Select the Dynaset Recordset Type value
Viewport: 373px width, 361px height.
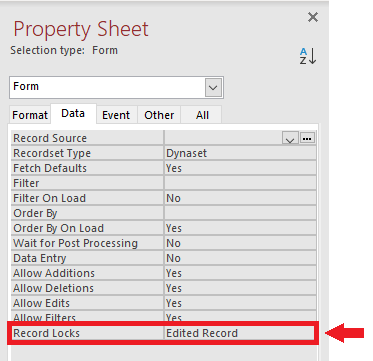click(x=240, y=153)
